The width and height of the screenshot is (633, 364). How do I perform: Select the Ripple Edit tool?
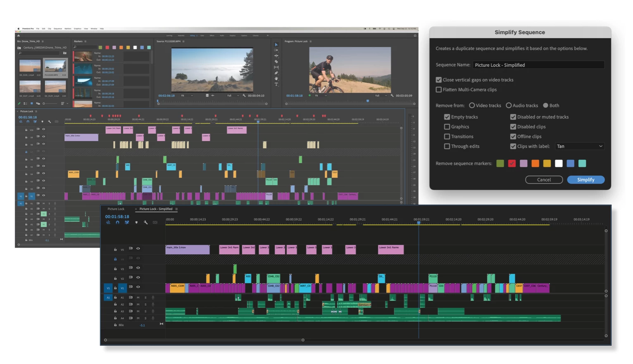pos(276,56)
